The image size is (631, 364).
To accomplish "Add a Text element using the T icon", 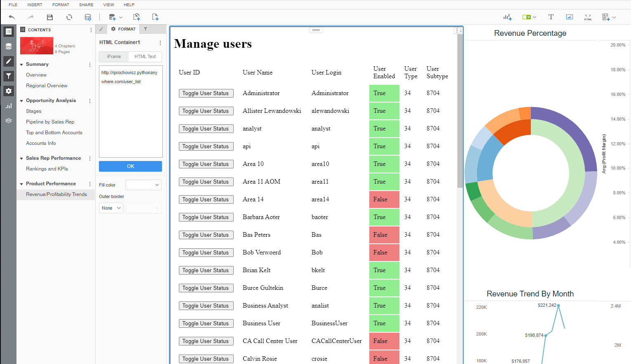I will (x=551, y=17).
